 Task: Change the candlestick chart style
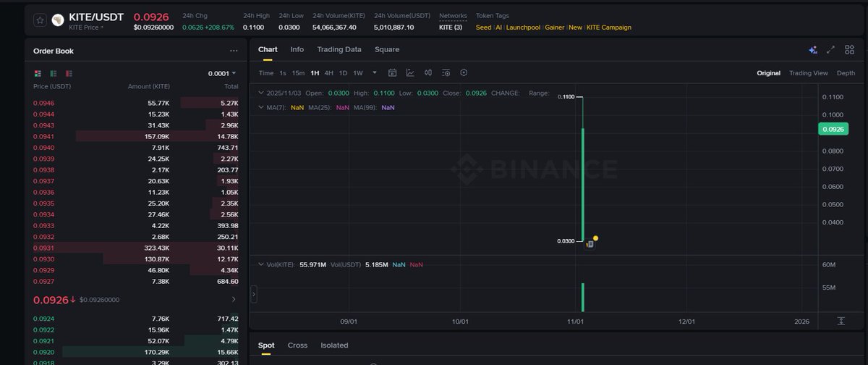428,72
